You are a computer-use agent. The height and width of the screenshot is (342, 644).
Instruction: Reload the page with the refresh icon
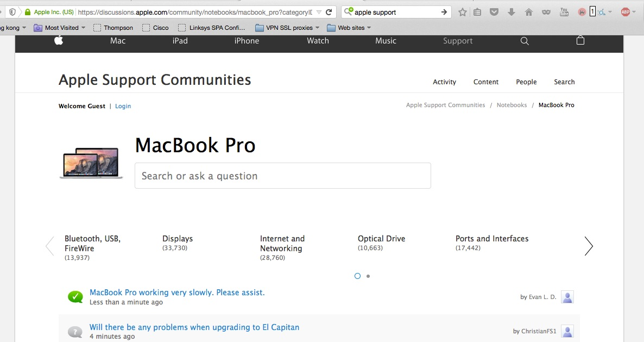(329, 12)
